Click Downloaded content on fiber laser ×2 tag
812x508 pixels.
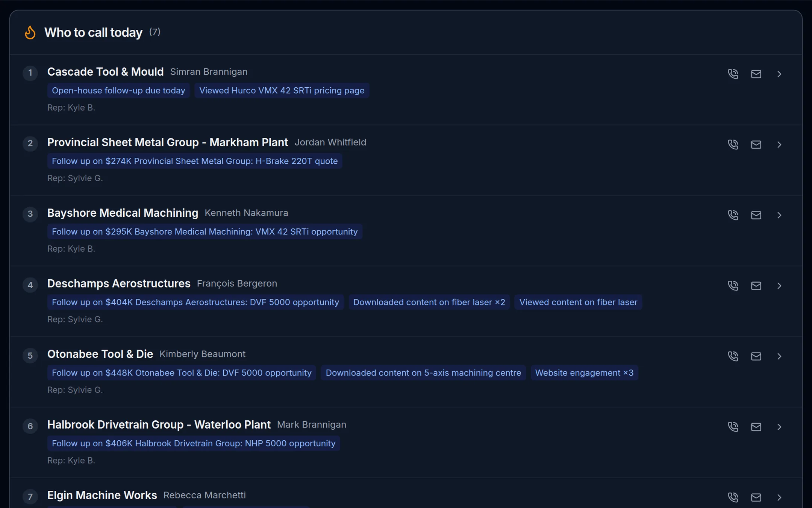[429, 302]
